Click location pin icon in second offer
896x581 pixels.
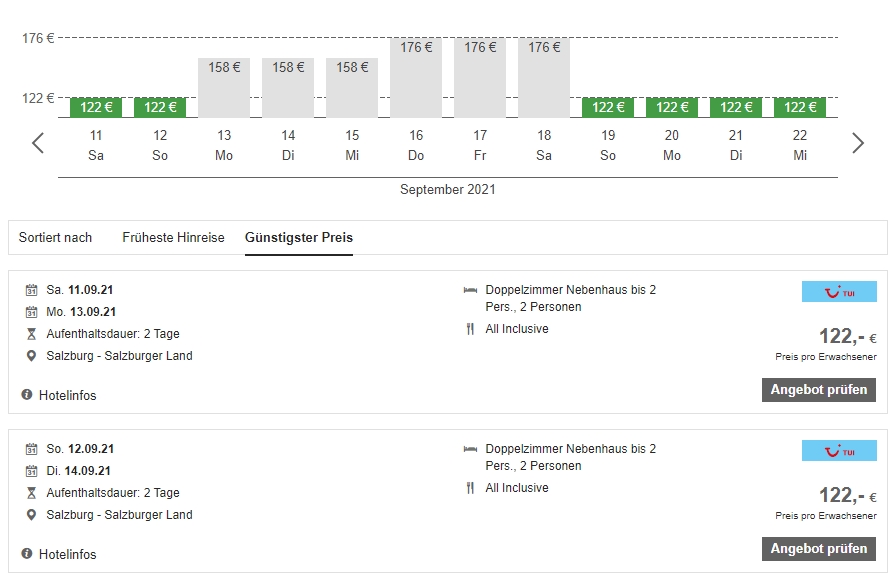pos(31,515)
